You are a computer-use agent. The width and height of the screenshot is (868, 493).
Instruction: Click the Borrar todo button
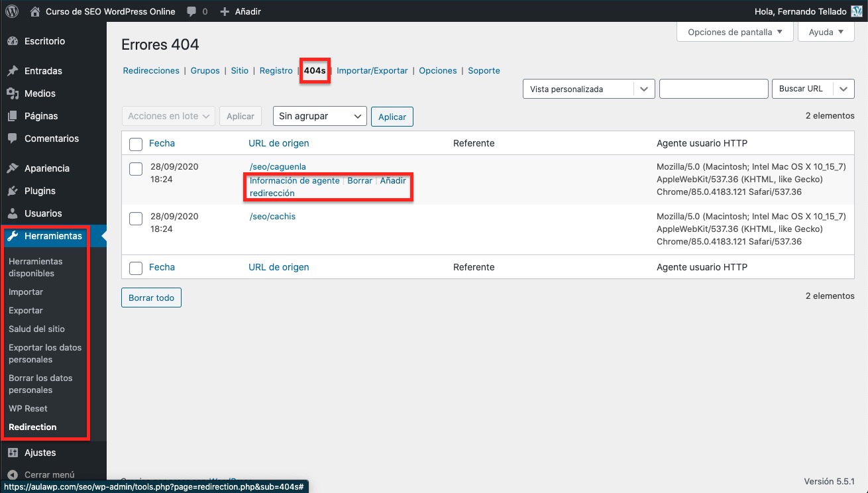tap(151, 298)
